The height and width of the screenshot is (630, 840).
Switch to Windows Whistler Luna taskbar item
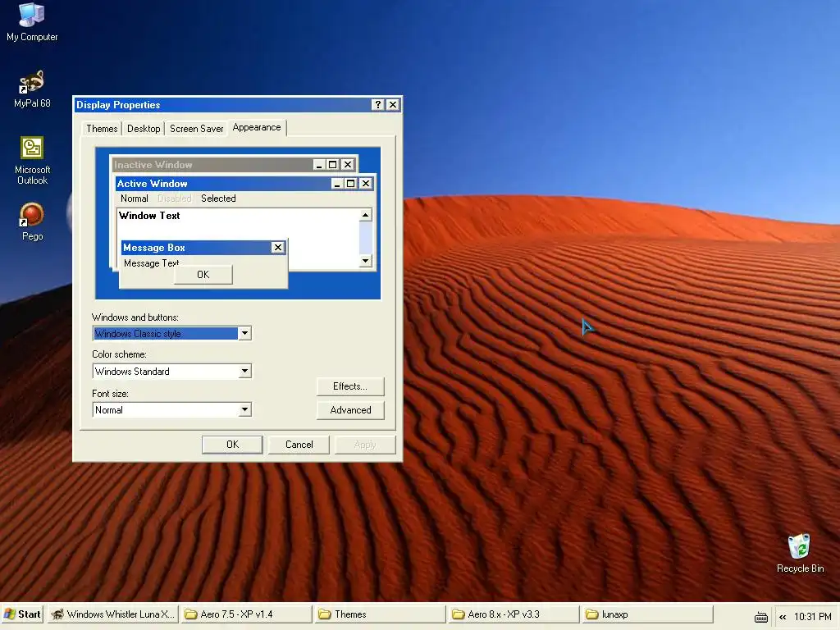click(112, 614)
